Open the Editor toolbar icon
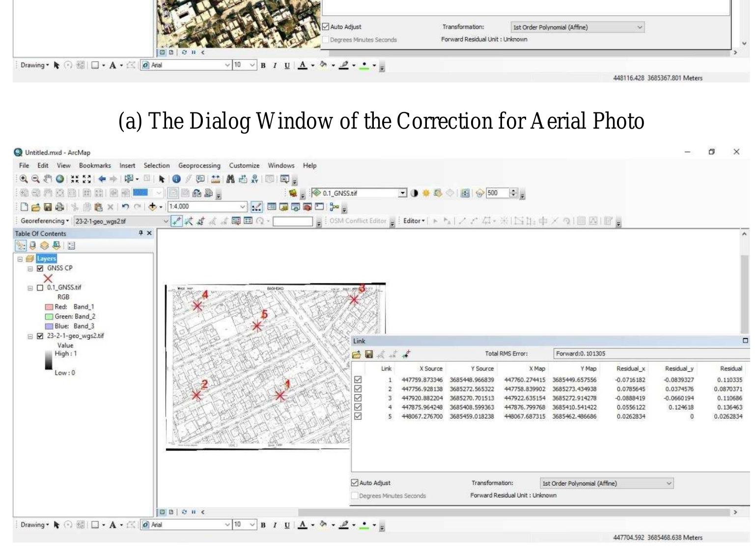This screenshot has height=546, width=756. tap(256, 207)
